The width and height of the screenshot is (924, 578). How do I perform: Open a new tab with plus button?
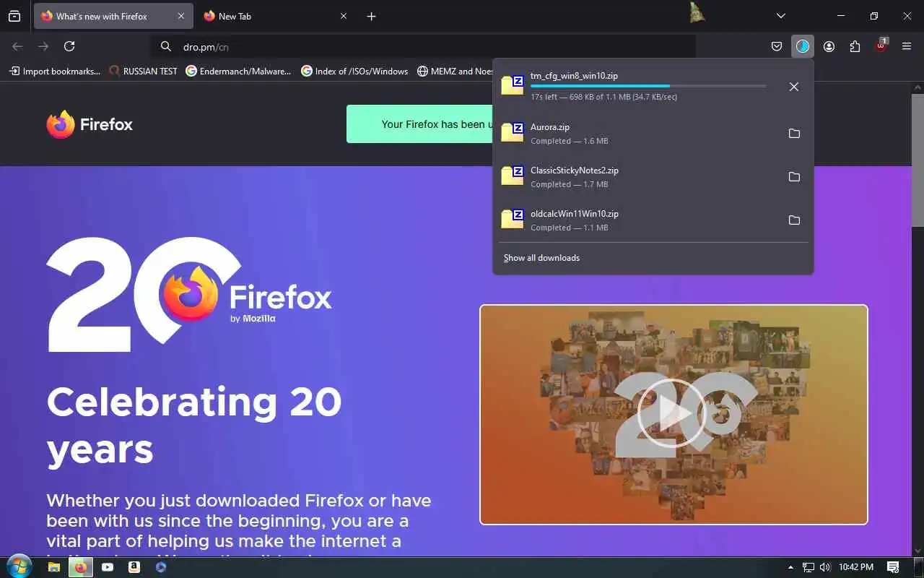[x=371, y=16]
